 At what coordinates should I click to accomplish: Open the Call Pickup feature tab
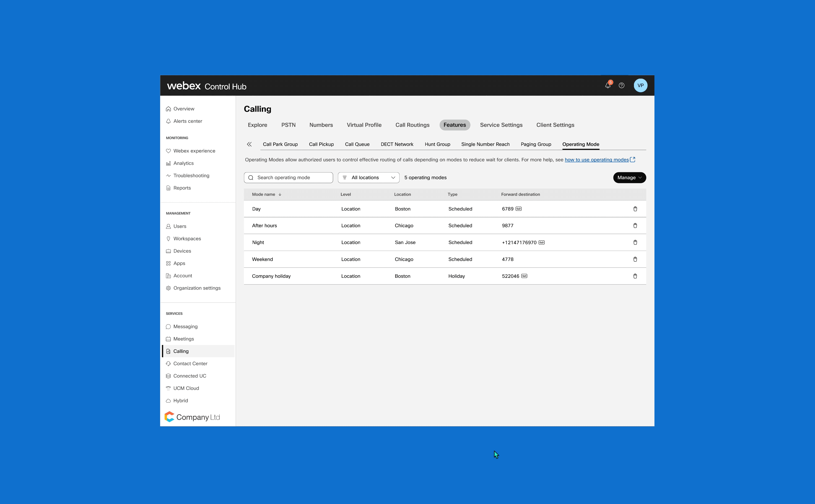pyautogui.click(x=321, y=144)
